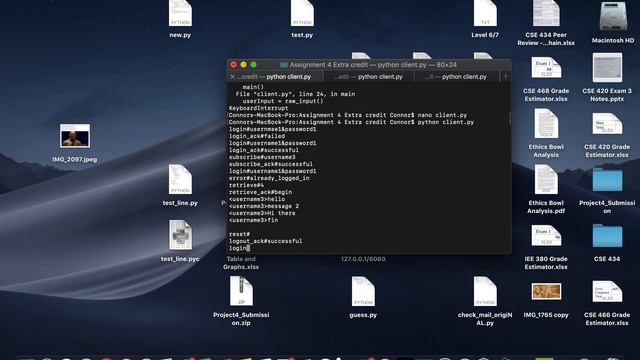Open the guess.py file icon
The image size is (640, 360).
point(363,291)
